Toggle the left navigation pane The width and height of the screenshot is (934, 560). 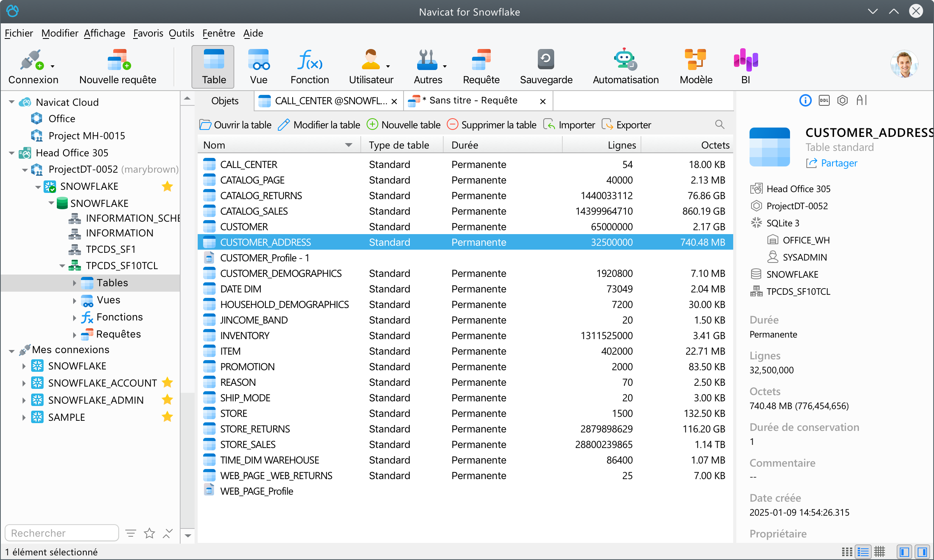[x=904, y=552]
